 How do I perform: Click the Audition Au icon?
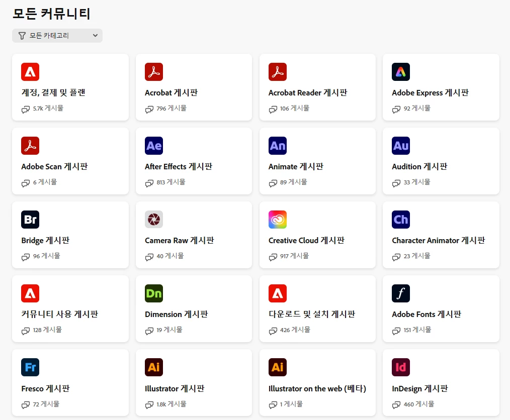pos(401,146)
